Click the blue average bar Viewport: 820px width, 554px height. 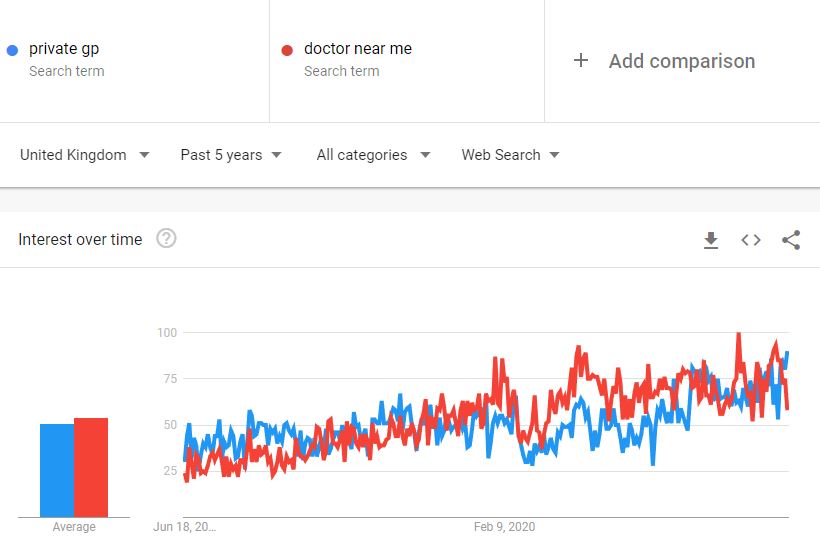tap(57, 470)
